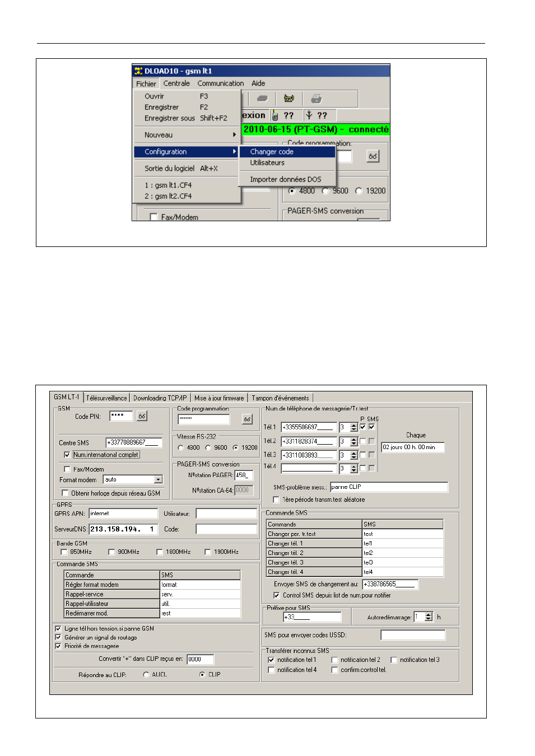Open the Downloading TCP/IP tab

[x=160, y=398]
